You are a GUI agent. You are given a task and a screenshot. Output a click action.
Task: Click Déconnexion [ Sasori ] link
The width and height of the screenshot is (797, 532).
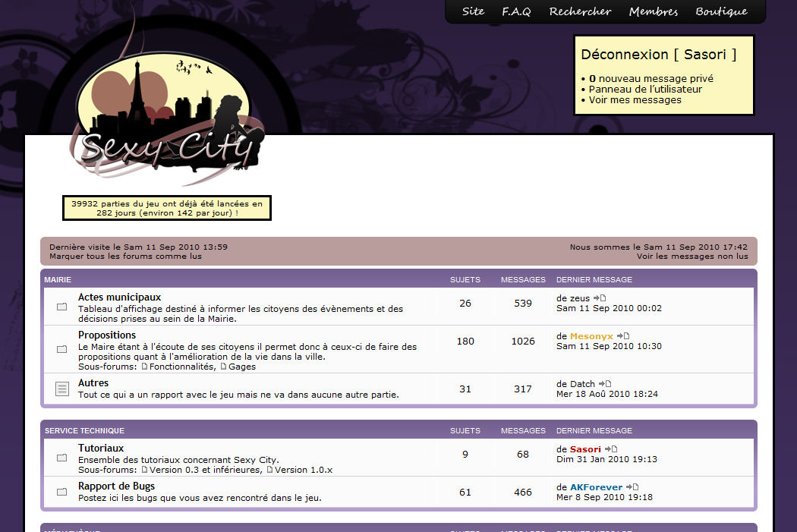(658, 55)
